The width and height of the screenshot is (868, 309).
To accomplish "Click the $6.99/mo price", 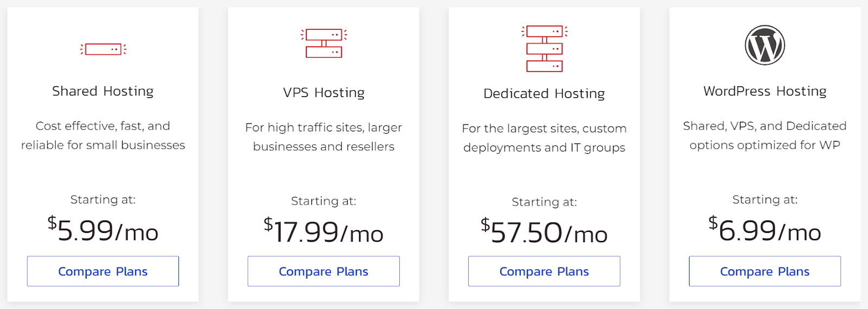I will click(x=765, y=230).
